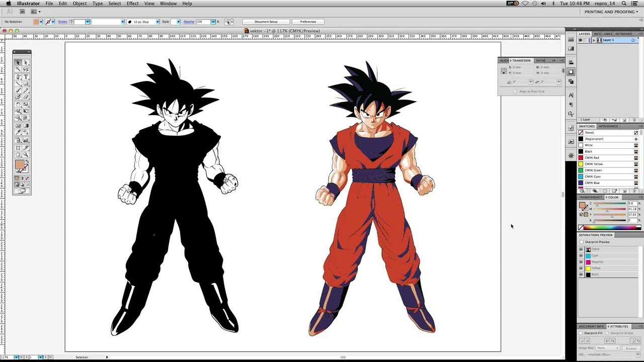This screenshot has width=644, height=362.
Task: Select the Lasso tool
Action: 26,69
